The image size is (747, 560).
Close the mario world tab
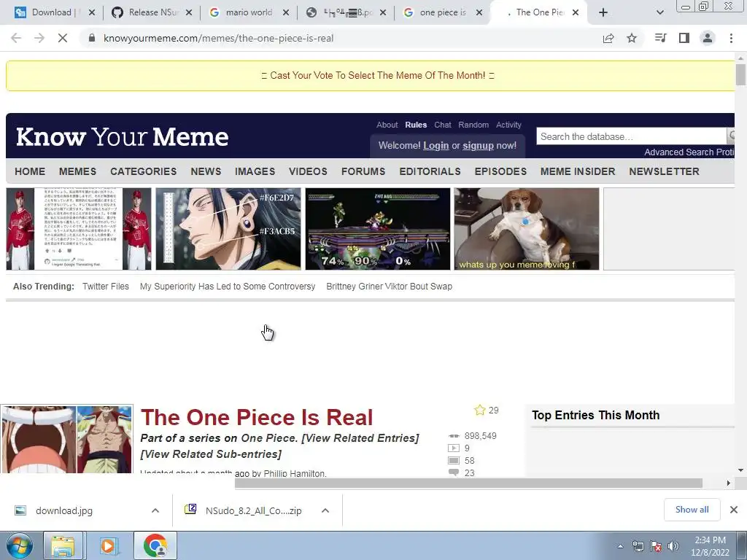(286, 12)
